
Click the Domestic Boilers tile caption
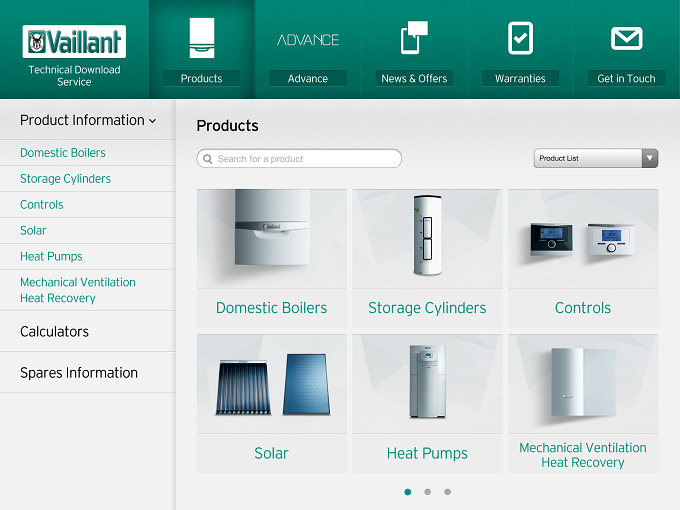(271, 308)
